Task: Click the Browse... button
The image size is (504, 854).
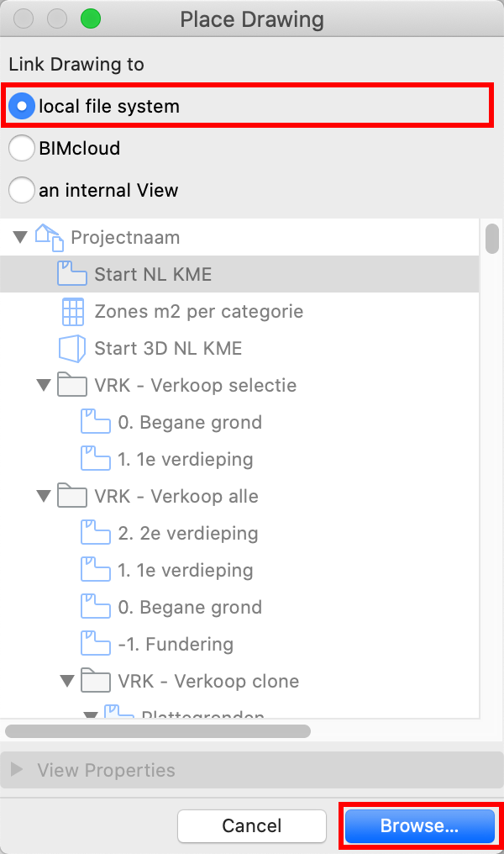Action: pyautogui.click(x=420, y=825)
